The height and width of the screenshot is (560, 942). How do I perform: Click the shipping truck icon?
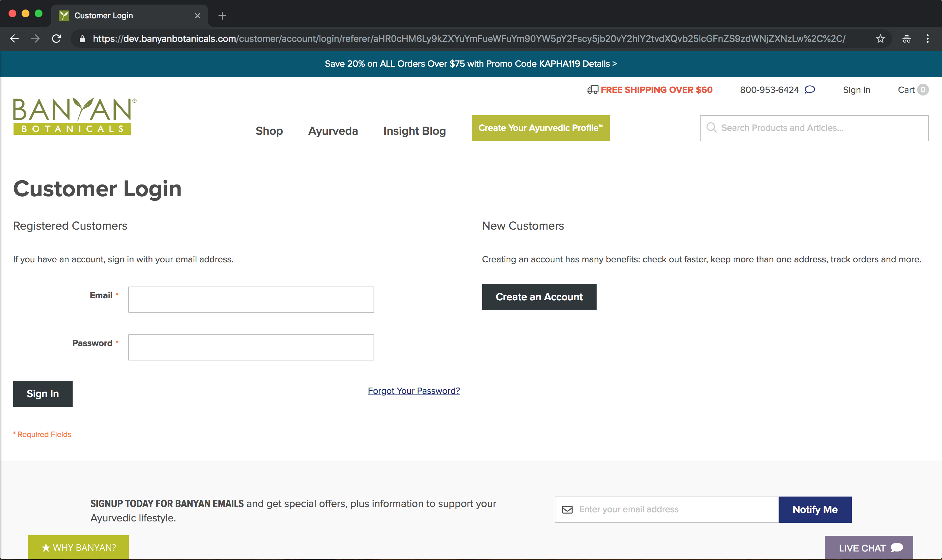592,90
